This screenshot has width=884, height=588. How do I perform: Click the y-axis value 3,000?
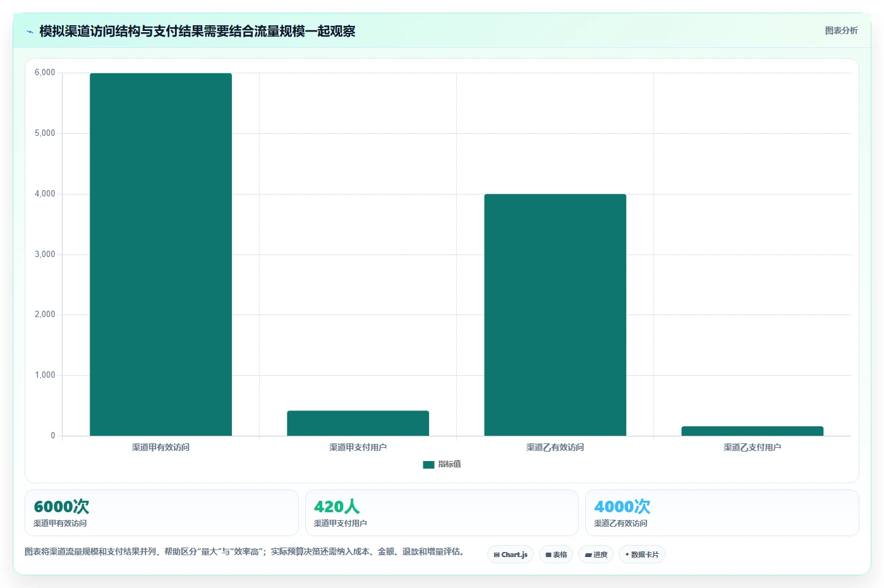pos(45,255)
